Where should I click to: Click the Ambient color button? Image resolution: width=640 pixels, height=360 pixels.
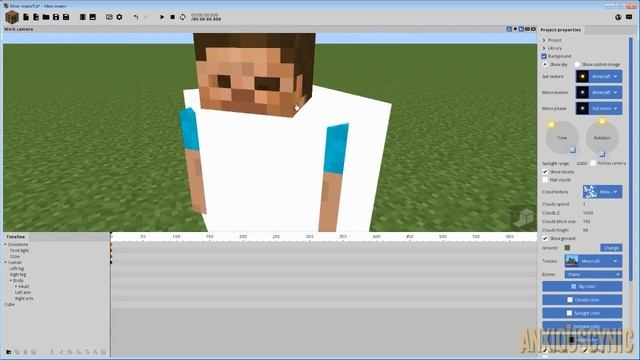pos(582,326)
